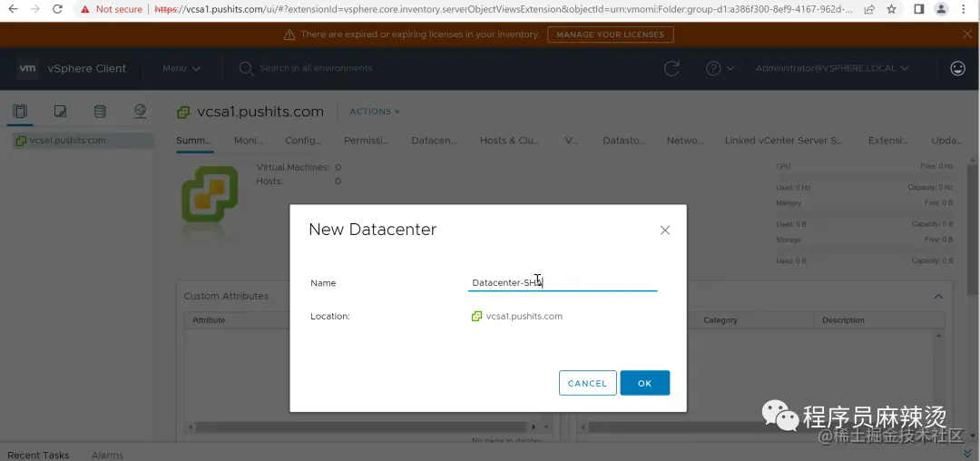The width and height of the screenshot is (980, 461).
Task: Click the browser forward arrow
Action: [x=35, y=9]
